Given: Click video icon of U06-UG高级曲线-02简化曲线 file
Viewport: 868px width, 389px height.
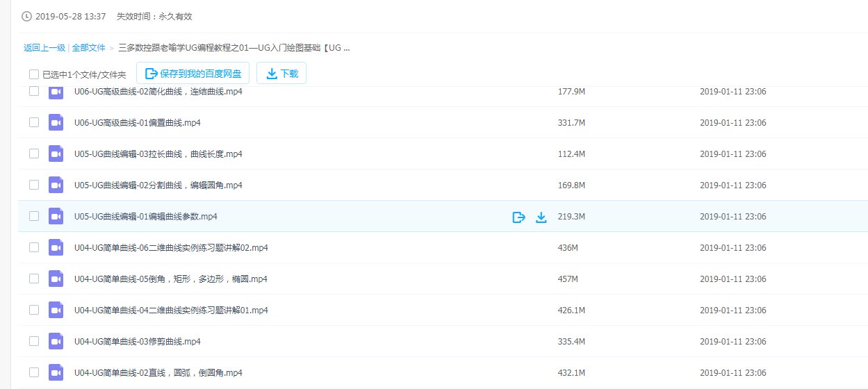Looking at the screenshot, I should click(x=56, y=91).
